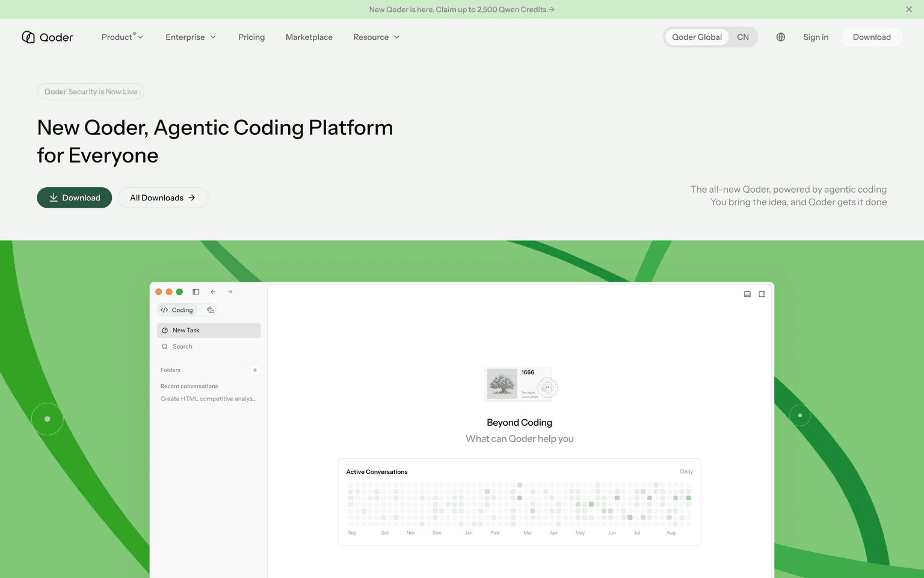Viewport: 924px width, 578px height.
Task: Click the Qoder logo in the header
Action: [47, 37]
